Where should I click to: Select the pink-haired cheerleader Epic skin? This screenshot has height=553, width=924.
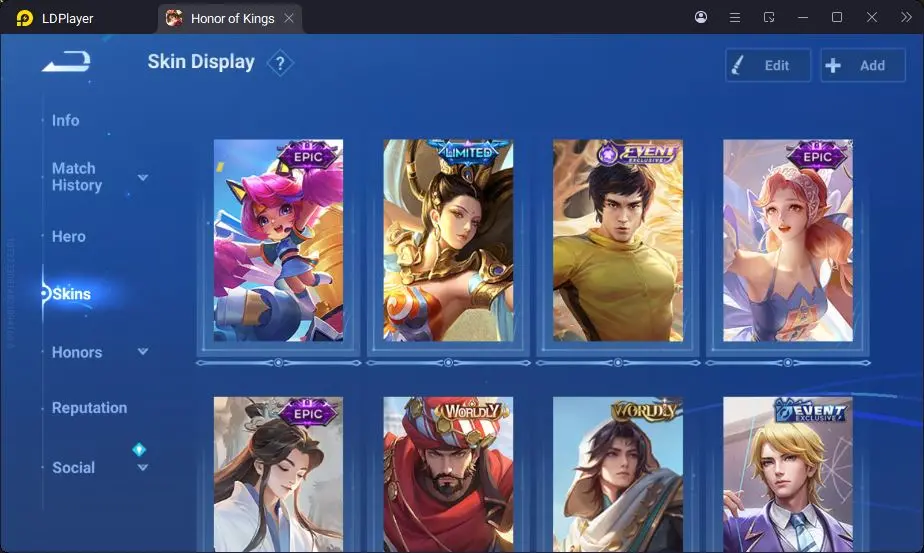[x=278, y=241]
